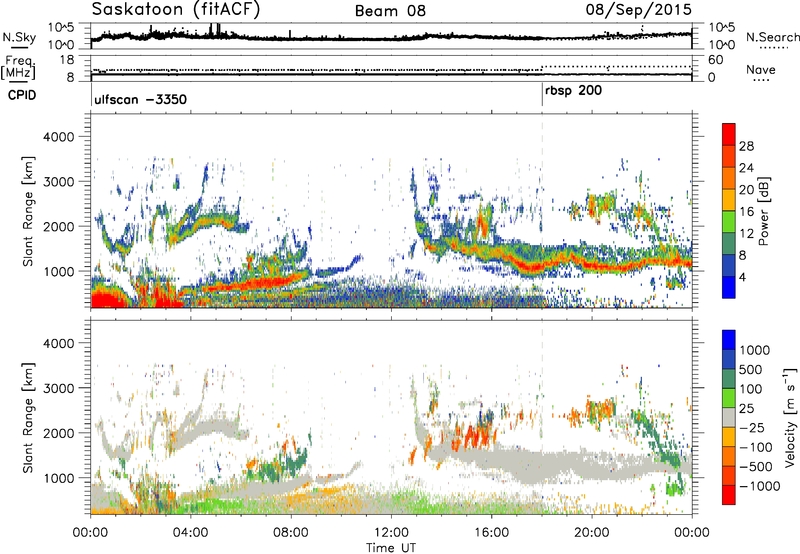Click the 'rbsp 200' CPID marker
Viewport: 800px width, 554px height.
pyautogui.click(x=573, y=91)
